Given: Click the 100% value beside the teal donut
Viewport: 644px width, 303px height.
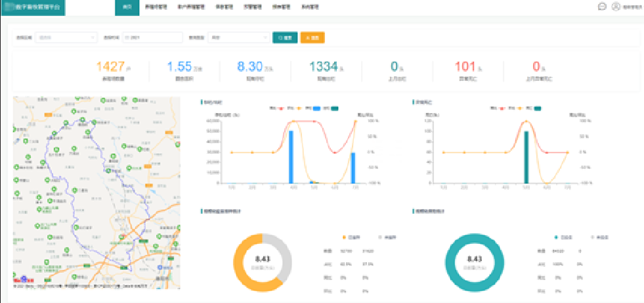Looking at the screenshot, I should coord(558,264).
